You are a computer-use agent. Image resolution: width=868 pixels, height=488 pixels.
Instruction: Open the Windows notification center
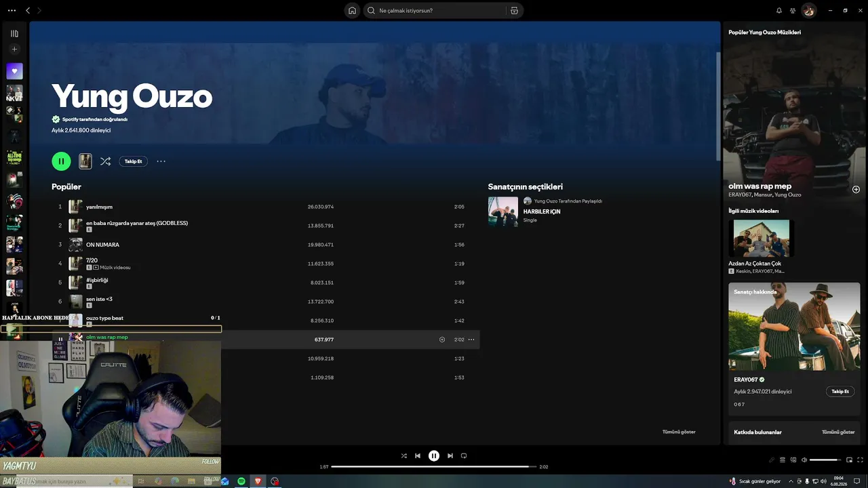856,481
